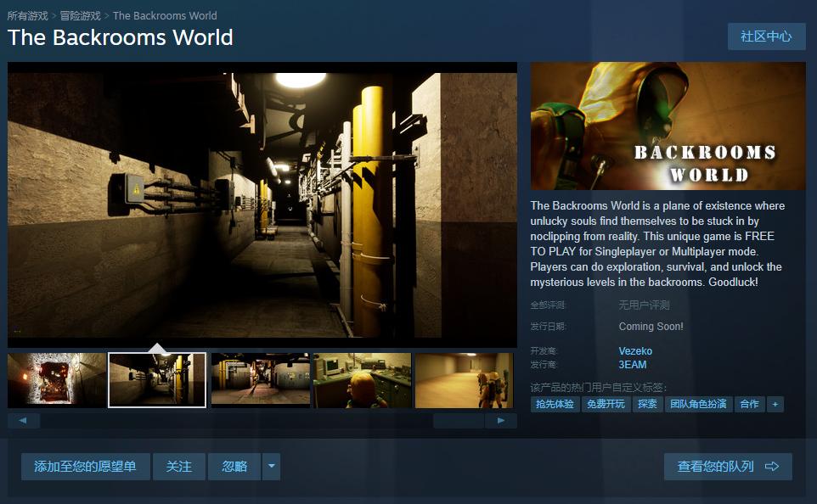This screenshot has width=817, height=504.
Task: Open developer Vezeko link
Action: [x=635, y=351]
